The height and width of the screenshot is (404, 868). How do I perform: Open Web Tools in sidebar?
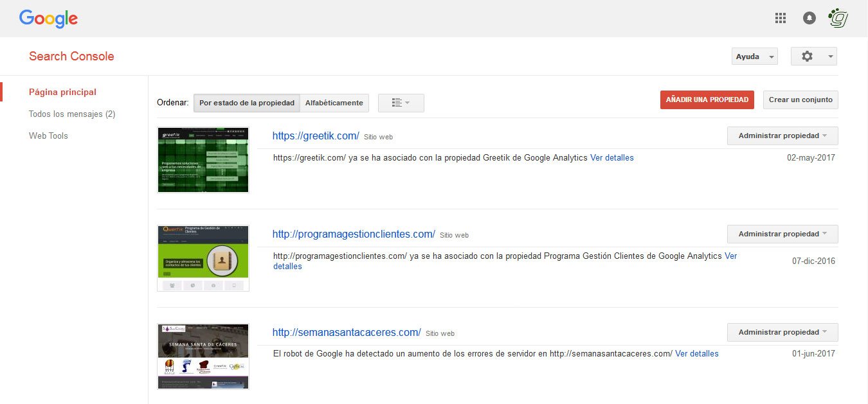48,136
